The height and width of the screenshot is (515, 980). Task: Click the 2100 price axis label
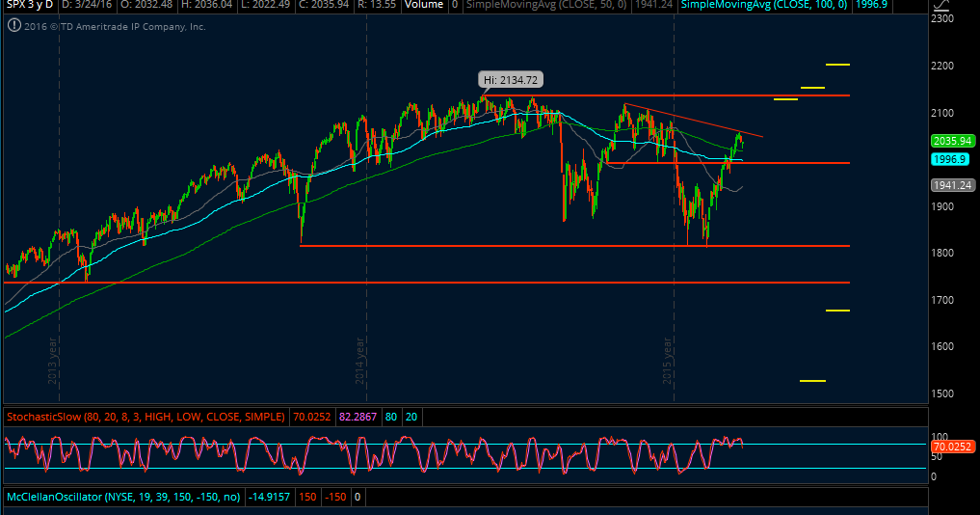pyautogui.click(x=943, y=113)
